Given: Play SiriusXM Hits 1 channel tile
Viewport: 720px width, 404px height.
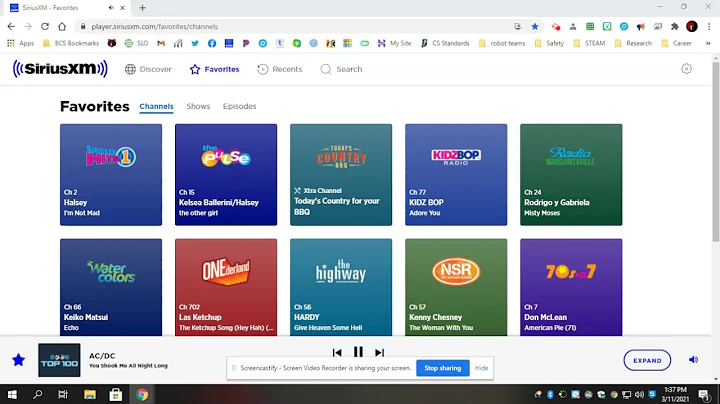Looking at the screenshot, I should 111,174.
